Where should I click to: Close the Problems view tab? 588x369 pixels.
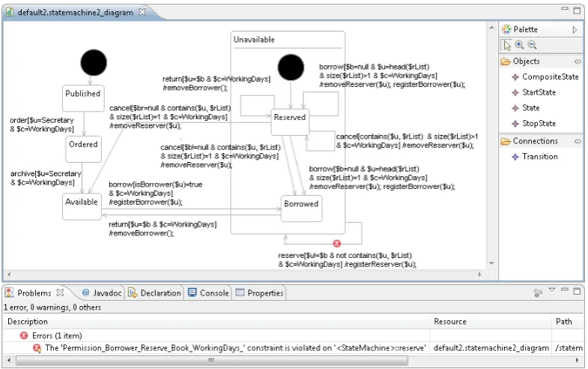click(x=60, y=292)
